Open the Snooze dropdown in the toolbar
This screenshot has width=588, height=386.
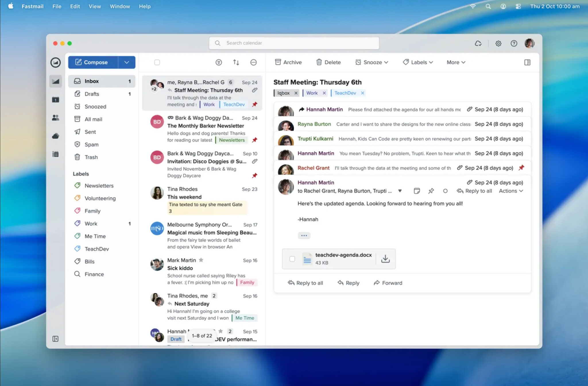point(372,62)
